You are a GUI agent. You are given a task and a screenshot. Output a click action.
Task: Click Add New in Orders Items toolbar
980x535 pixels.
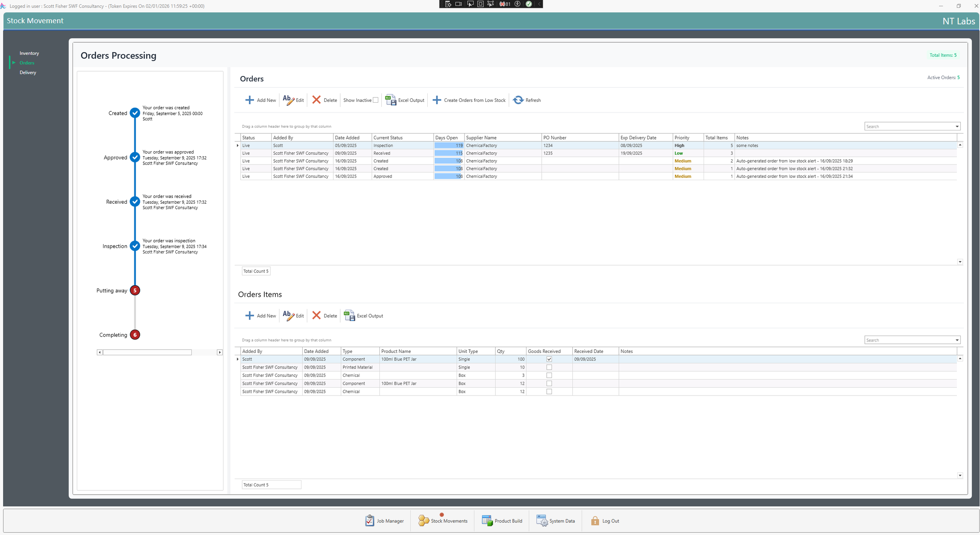click(260, 316)
